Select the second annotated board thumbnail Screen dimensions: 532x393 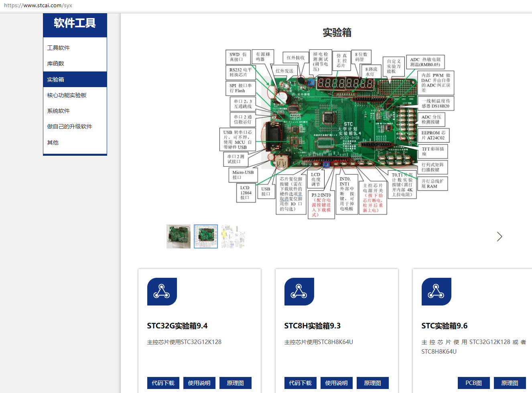click(x=206, y=236)
